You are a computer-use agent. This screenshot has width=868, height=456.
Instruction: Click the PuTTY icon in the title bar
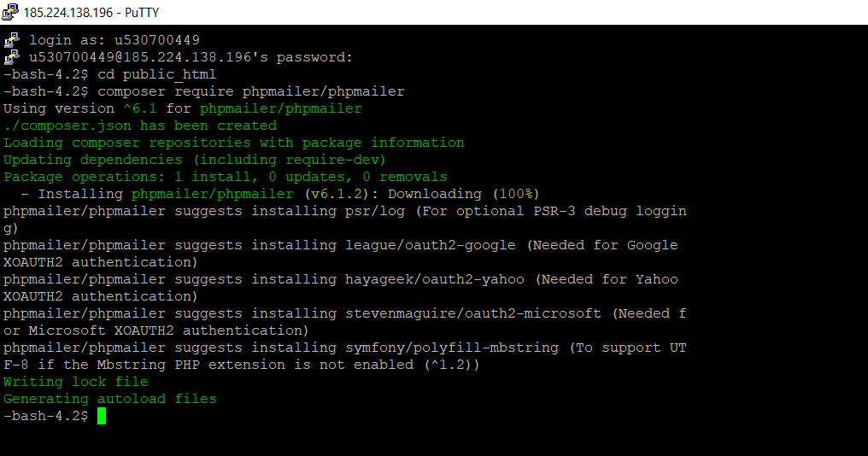pos(11,12)
